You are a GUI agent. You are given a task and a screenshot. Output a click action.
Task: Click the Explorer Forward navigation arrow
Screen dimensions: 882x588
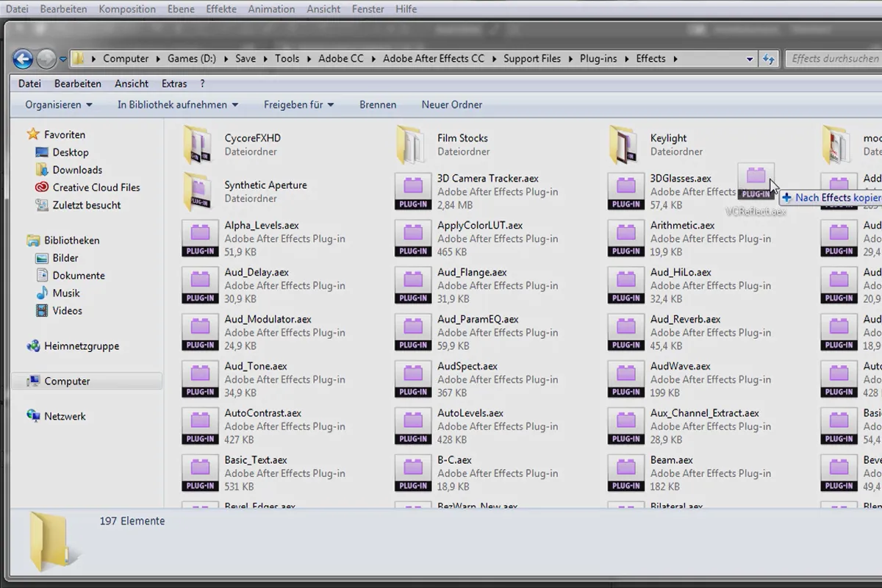46,59
